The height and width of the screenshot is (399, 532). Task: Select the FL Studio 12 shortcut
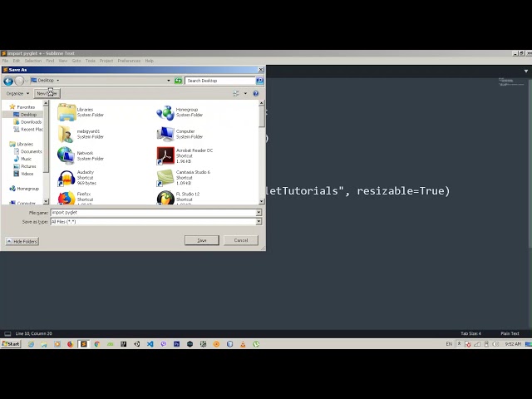click(179, 198)
